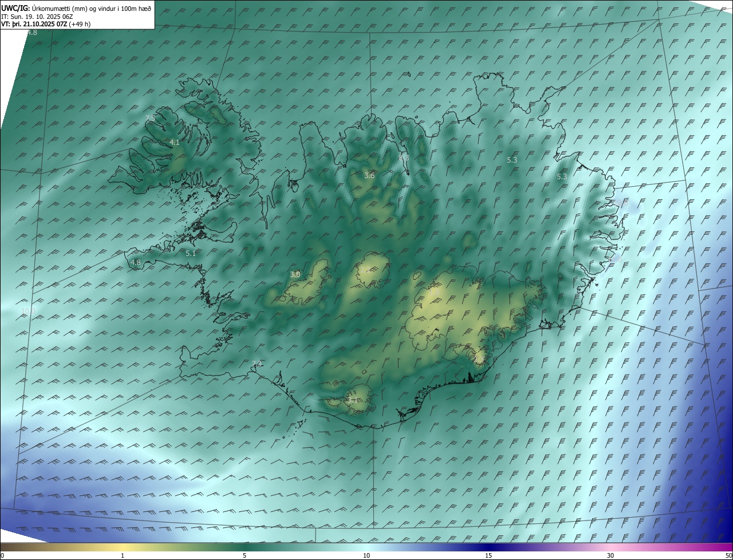Click the 2.2 value label on Hofsjökull
Viewport: 733px width, 560px height.
364,270
